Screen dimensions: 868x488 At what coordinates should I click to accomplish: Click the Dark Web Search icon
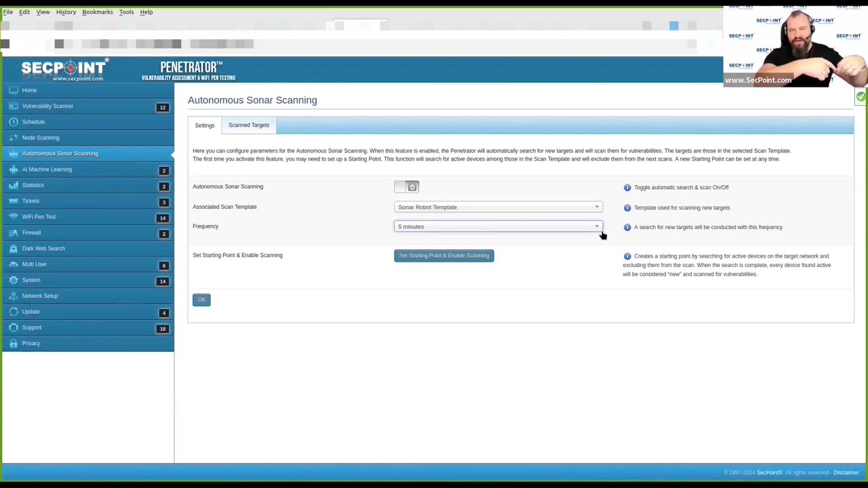14,248
